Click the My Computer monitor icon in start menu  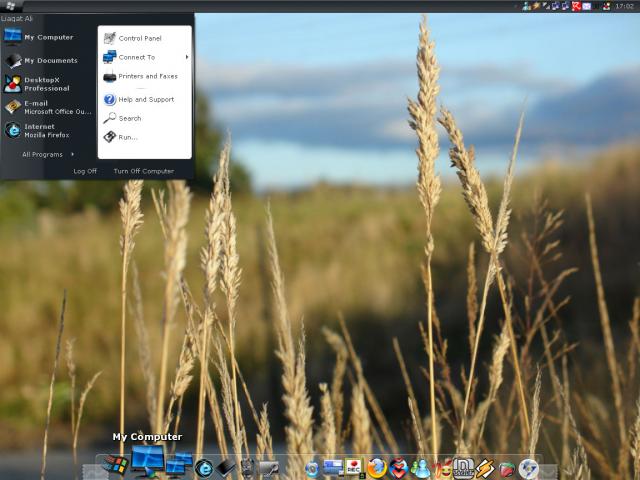(x=12, y=37)
